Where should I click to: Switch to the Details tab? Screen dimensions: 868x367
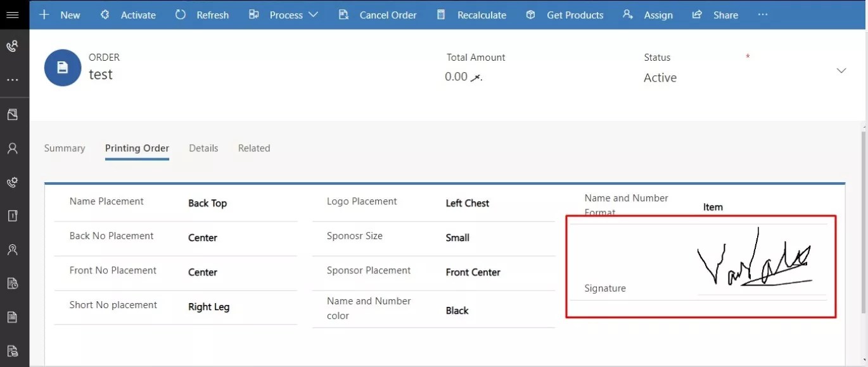[203, 148]
